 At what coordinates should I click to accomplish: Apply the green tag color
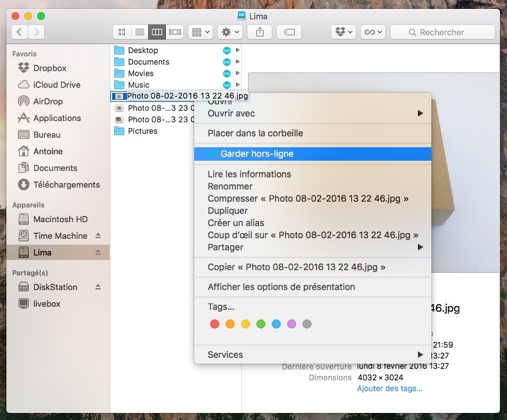(261, 324)
